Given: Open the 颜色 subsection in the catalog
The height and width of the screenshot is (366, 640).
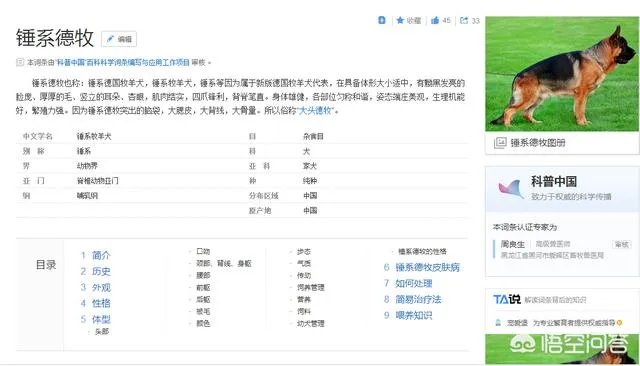Looking at the screenshot, I should (x=203, y=323).
